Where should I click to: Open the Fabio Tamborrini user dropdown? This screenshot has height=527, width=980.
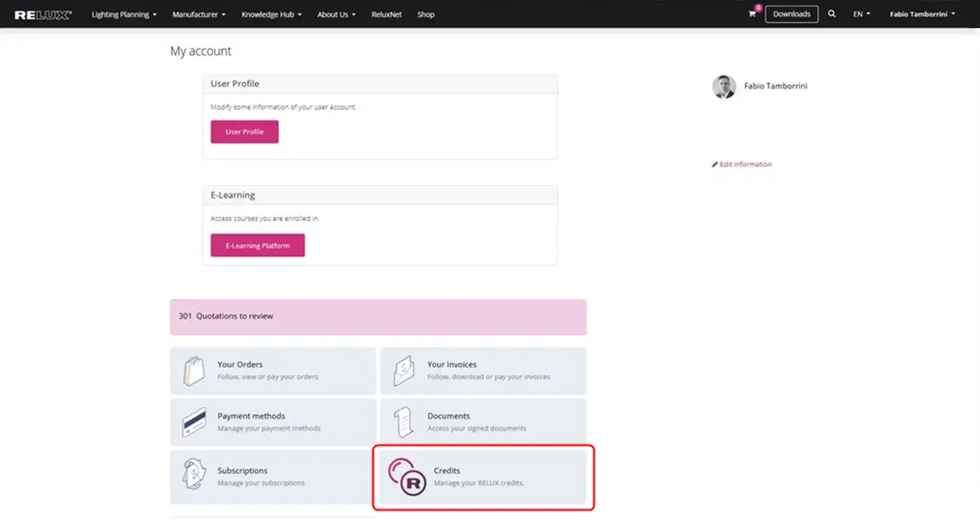point(922,14)
